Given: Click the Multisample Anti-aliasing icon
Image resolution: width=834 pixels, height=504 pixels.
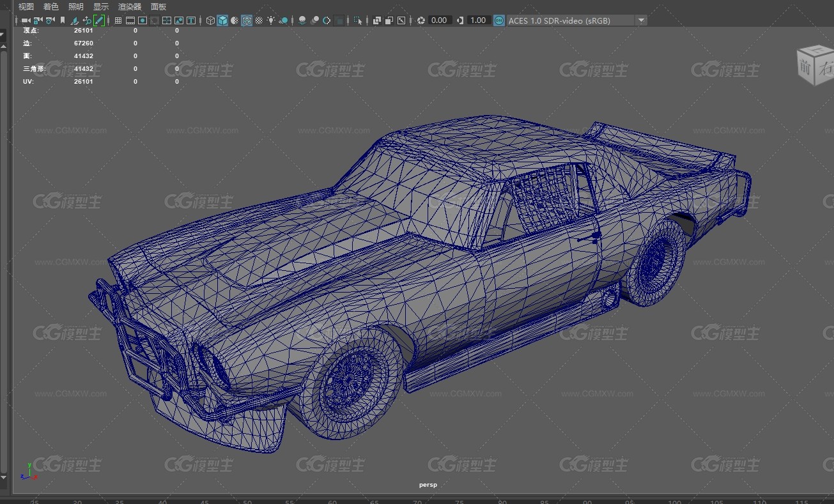Looking at the screenshot, I should (327, 20).
